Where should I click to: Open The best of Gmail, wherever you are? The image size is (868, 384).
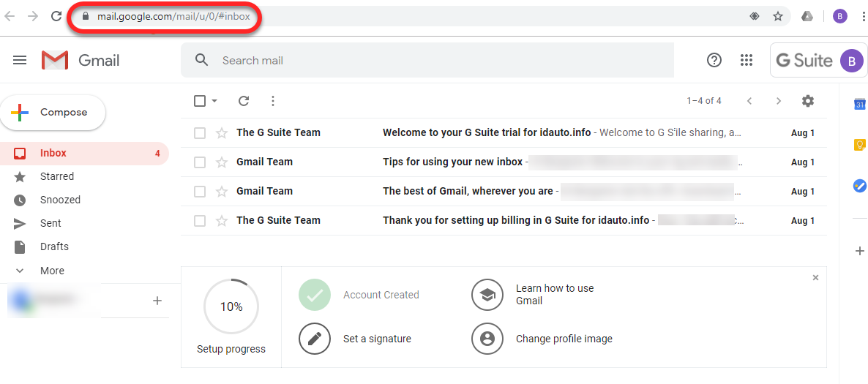pyautogui.click(x=504, y=192)
